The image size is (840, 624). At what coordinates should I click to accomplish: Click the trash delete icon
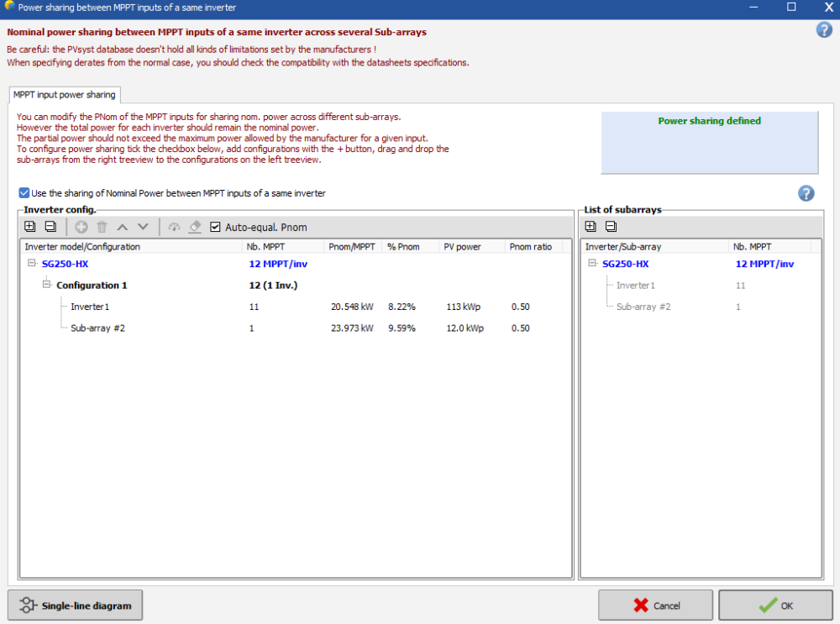coord(102,227)
